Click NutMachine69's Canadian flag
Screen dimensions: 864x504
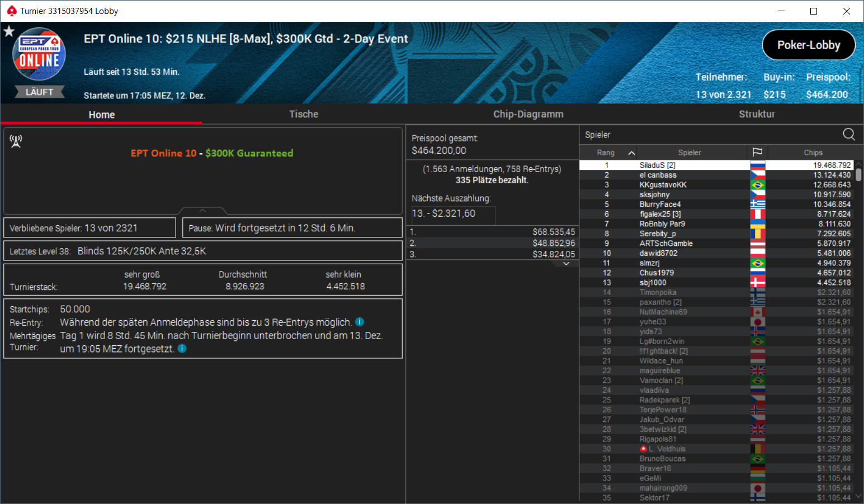pos(757,312)
